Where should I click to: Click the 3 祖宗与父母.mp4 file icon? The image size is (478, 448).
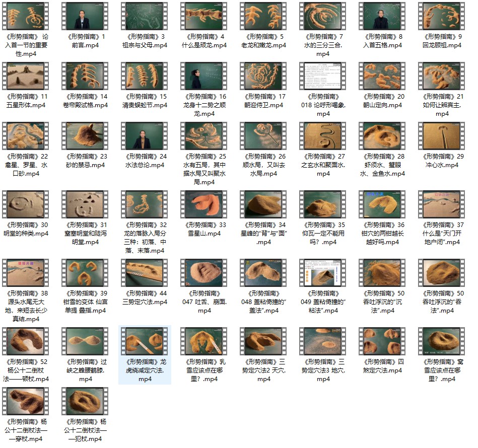point(145,16)
